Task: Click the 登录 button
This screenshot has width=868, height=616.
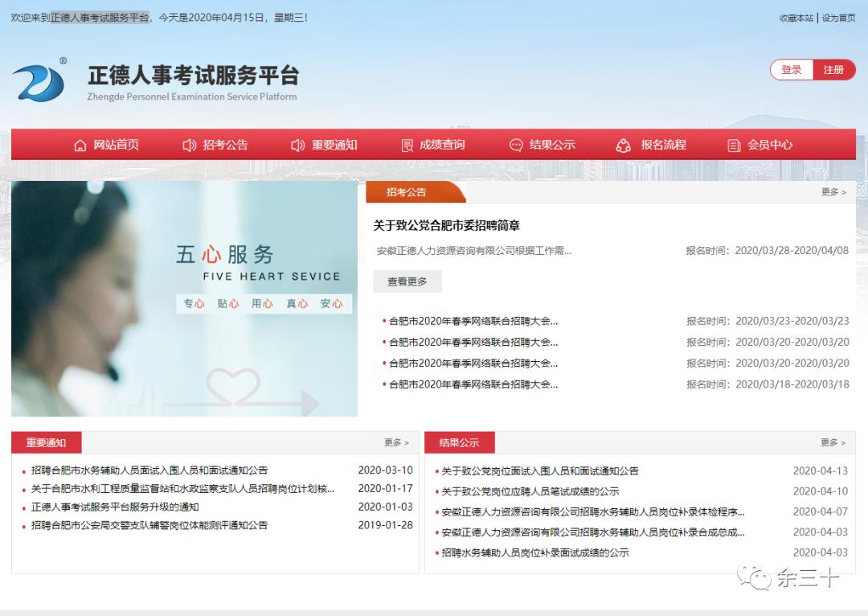Action: pos(790,69)
